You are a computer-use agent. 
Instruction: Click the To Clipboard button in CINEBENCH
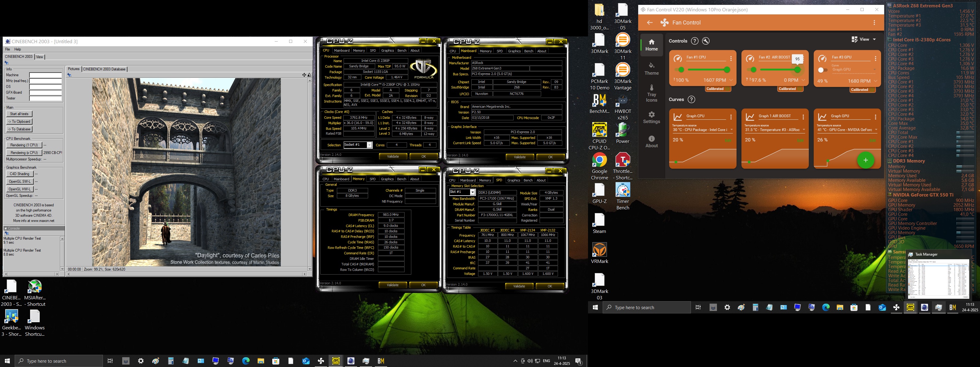[x=19, y=121]
